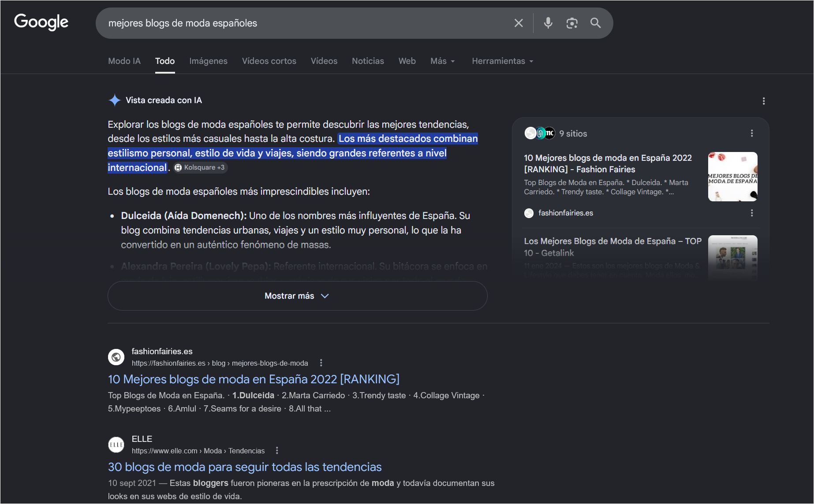Go to the Vídeos cortos tab

click(x=269, y=61)
